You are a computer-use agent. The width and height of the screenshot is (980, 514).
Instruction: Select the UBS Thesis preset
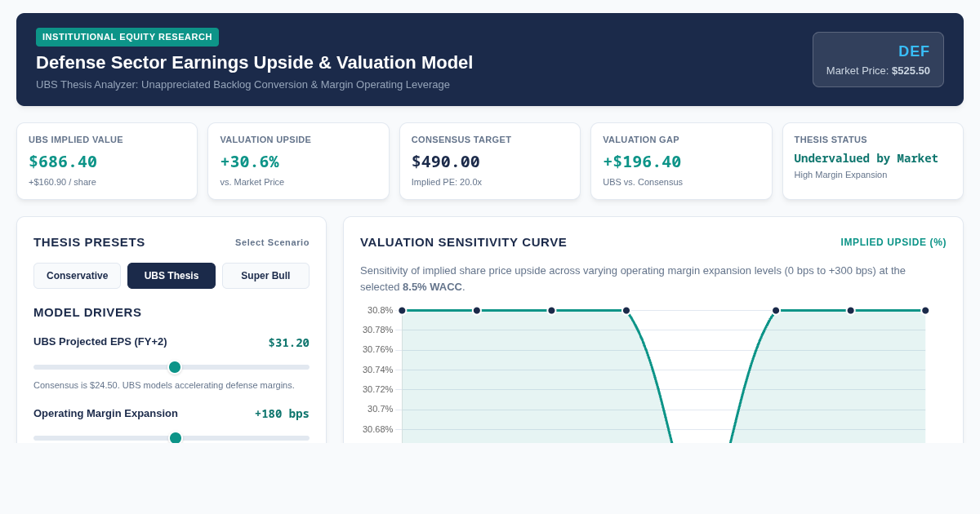[x=171, y=276]
